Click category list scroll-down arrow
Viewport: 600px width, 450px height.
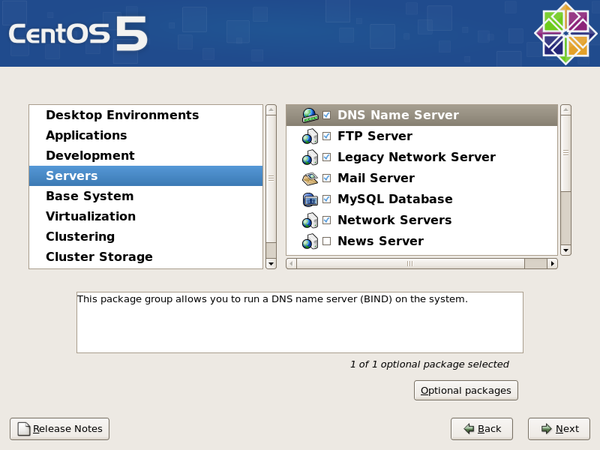pyautogui.click(x=271, y=263)
